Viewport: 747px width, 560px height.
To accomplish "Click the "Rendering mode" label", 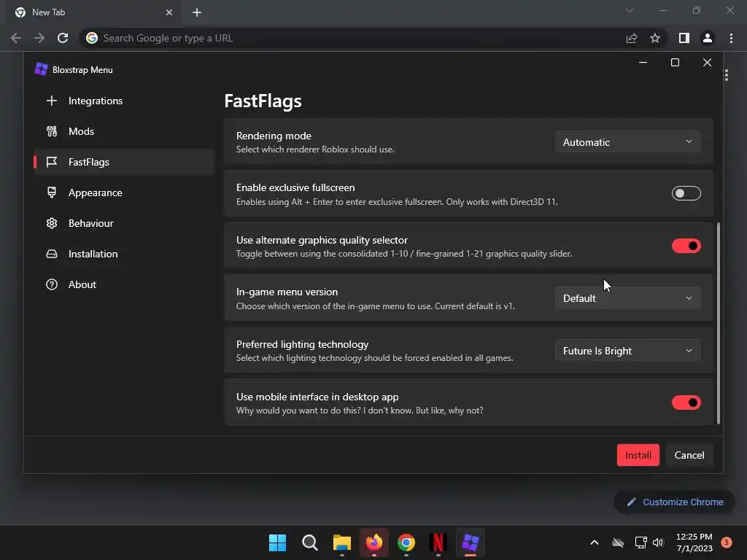I will click(274, 136).
